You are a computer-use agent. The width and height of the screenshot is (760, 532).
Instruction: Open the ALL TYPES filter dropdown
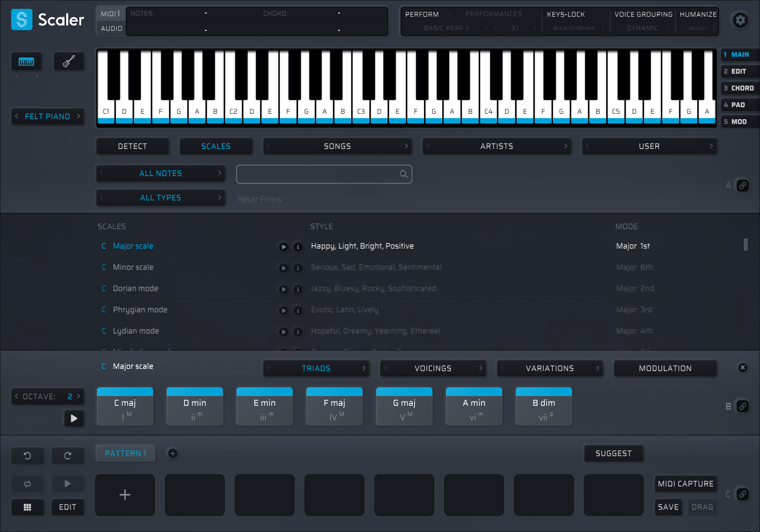click(x=160, y=198)
